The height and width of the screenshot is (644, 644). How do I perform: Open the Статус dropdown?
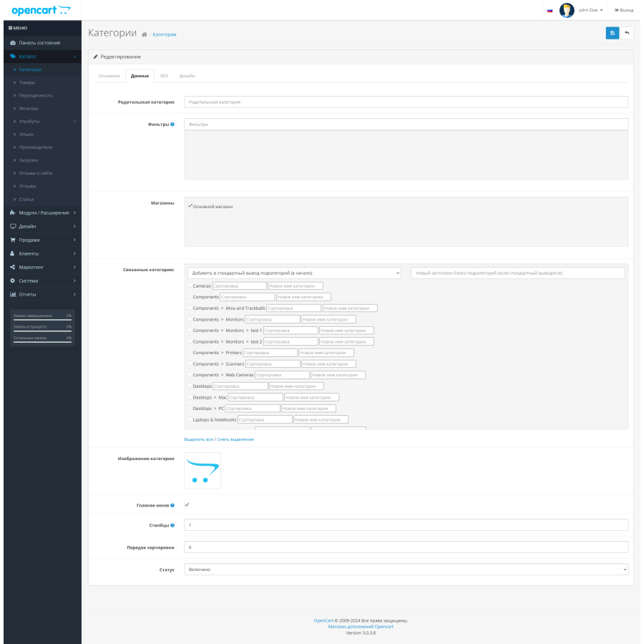pyautogui.click(x=406, y=570)
